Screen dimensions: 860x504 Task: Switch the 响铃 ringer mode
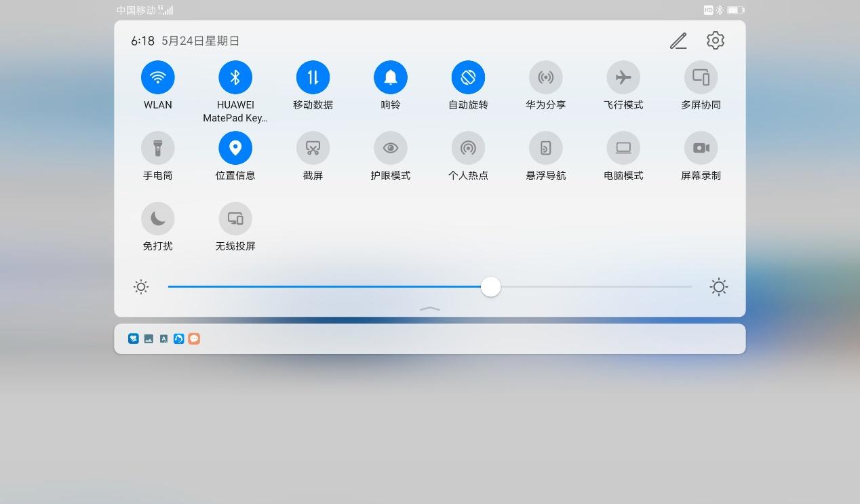[x=391, y=77]
